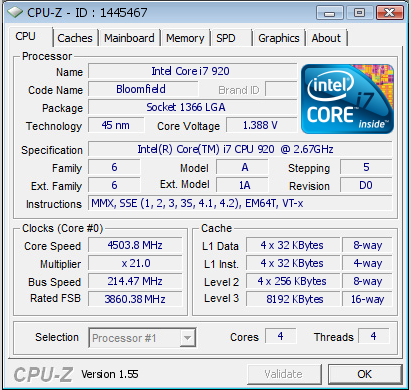Open the About tab
The width and height of the screenshot is (411, 390).
[326, 38]
